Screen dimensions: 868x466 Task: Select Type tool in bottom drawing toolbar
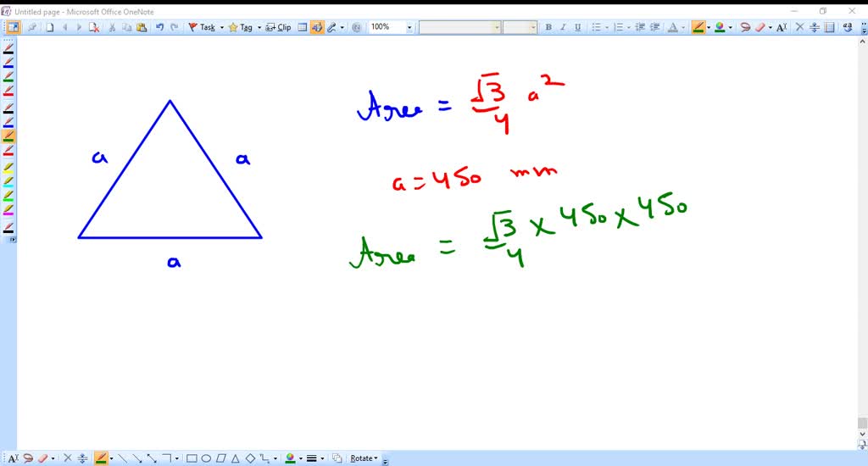point(13,458)
